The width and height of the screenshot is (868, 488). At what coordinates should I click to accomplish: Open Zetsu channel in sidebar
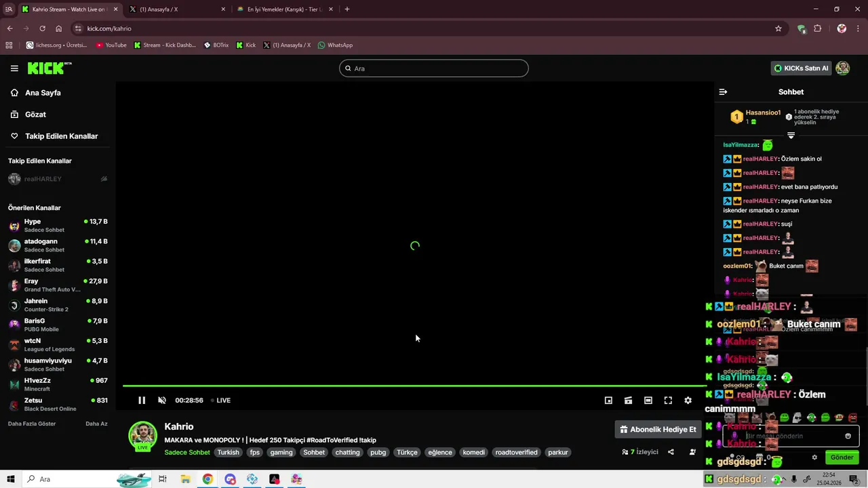coord(58,405)
